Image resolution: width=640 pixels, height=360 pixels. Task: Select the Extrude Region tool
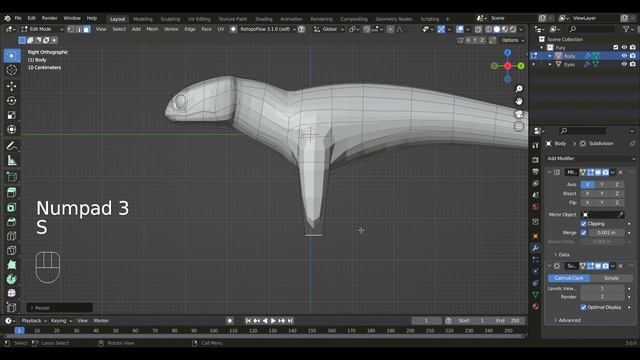pos(12,192)
